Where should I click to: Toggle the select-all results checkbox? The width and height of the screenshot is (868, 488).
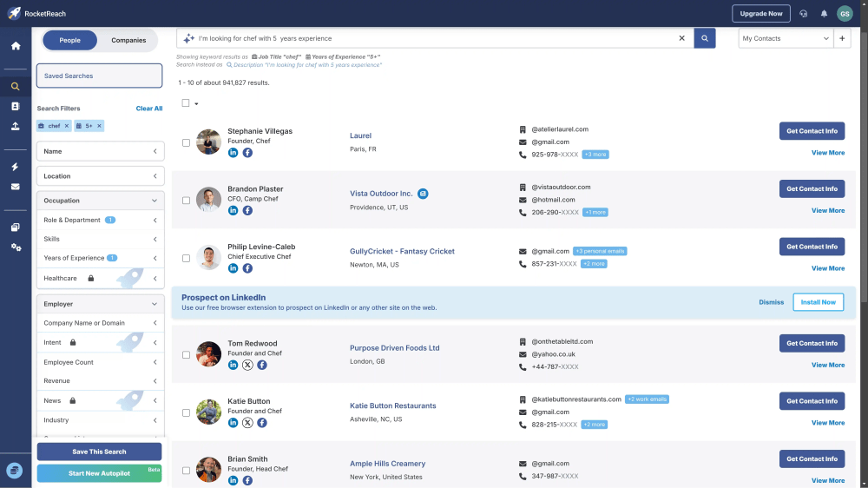click(x=186, y=103)
